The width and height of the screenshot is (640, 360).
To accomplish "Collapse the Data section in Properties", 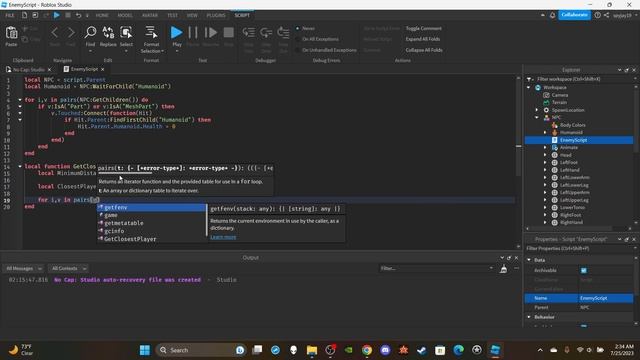I will (x=529, y=260).
